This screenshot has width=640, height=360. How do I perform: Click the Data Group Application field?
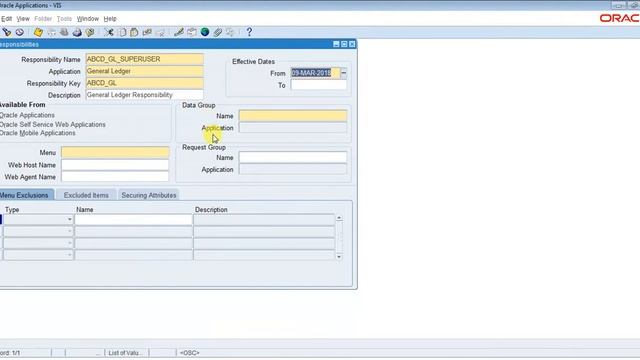coord(293,128)
